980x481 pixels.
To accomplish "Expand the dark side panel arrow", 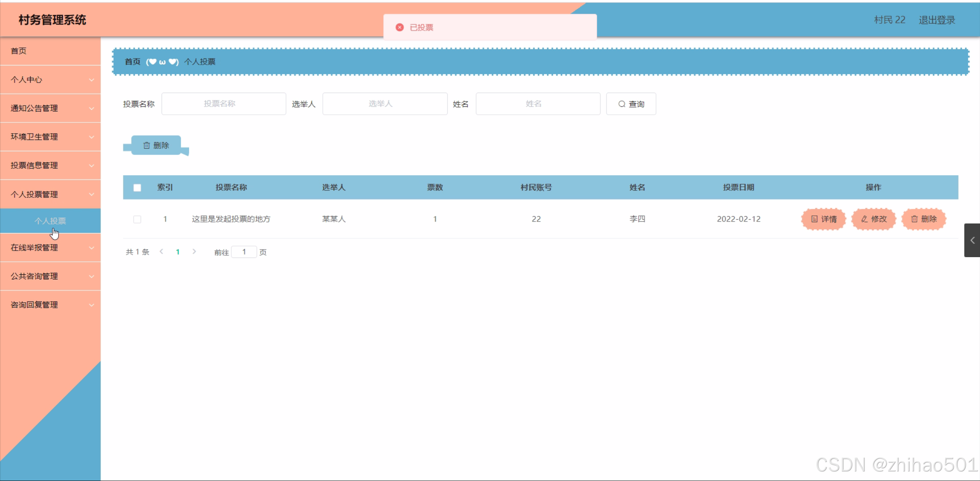I will (x=972, y=240).
